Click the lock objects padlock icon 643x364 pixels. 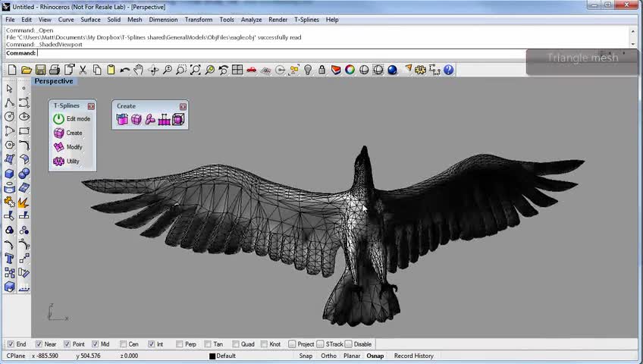322,70
